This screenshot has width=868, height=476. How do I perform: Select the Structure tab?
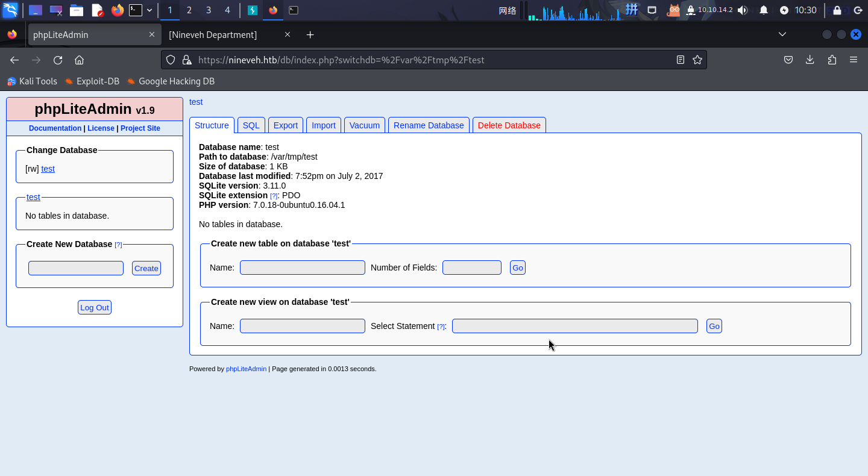tap(212, 125)
